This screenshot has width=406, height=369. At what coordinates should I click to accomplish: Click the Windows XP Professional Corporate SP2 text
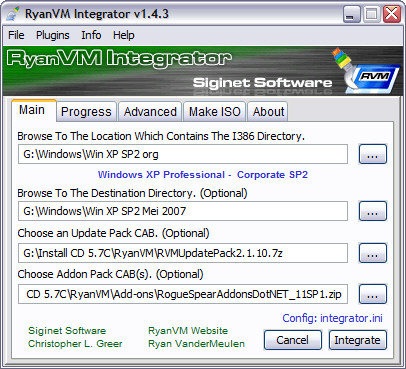(x=203, y=175)
